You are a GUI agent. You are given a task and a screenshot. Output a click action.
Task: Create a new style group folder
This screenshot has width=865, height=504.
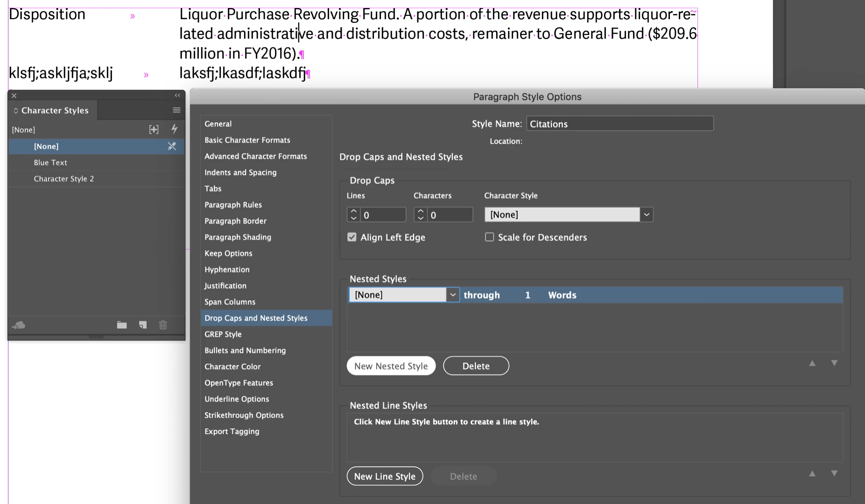click(x=122, y=325)
